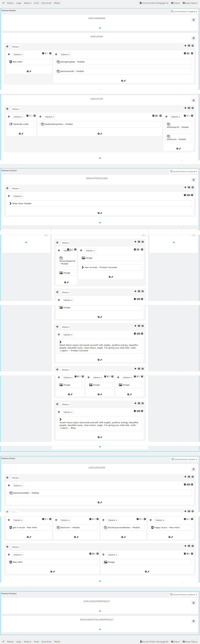Open Export Data in the bottom toolbar
The image size is (200, 644).
coord(190,641)
